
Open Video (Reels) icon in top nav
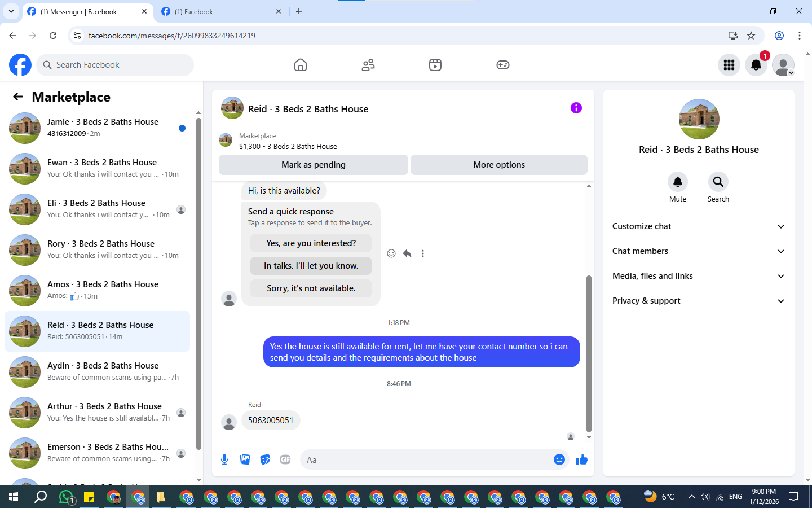coord(435,65)
